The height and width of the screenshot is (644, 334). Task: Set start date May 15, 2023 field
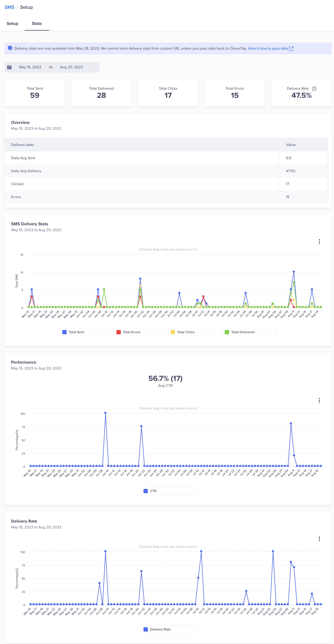click(x=30, y=67)
